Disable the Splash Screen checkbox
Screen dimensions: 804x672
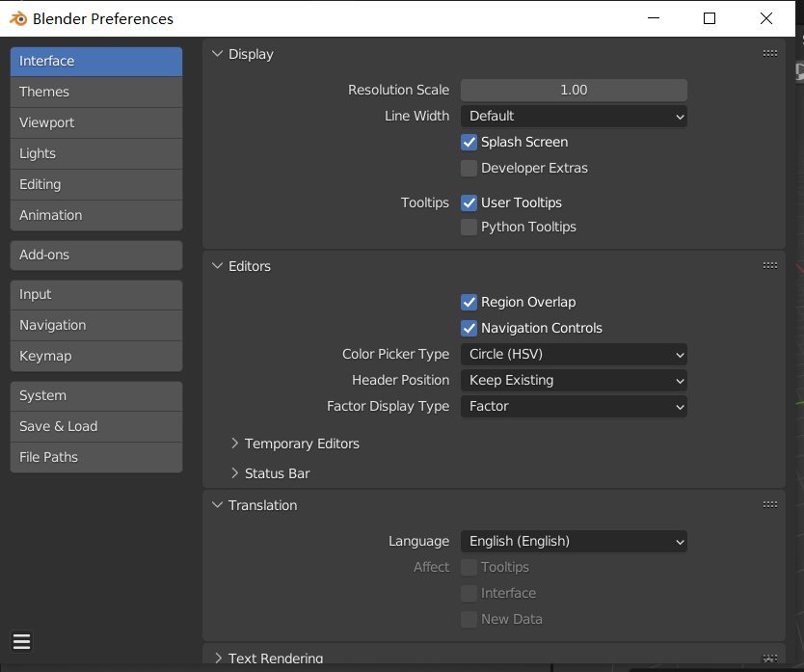tap(469, 142)
